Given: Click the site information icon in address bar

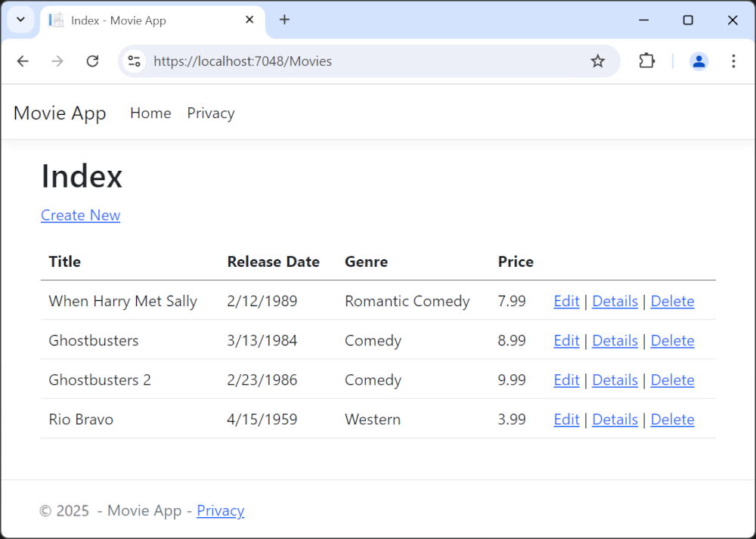Looking at the screenshot, I should tap(134, 61).
